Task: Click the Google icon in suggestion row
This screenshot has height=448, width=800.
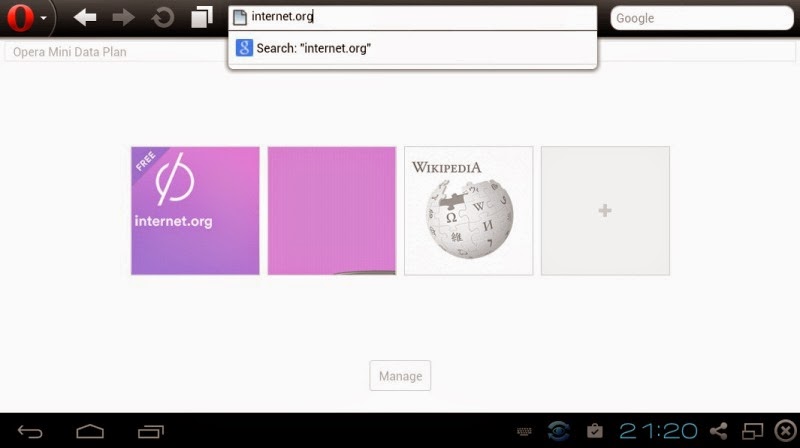Action: pyautogui.click(x=244, y=48)
